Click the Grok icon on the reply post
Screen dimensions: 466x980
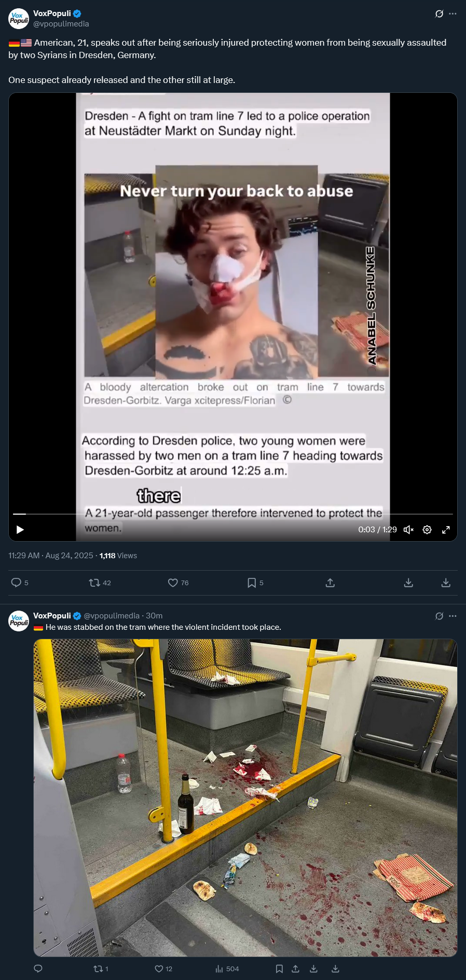[439, 616]
